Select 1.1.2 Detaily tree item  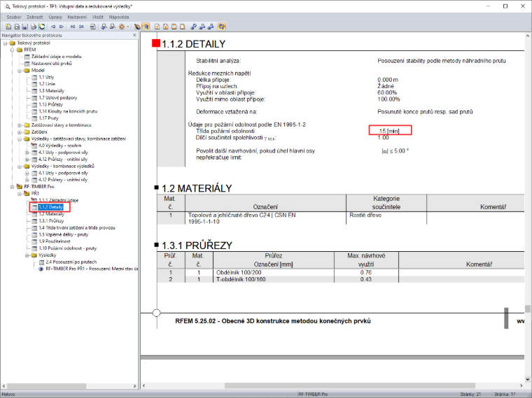50,207
